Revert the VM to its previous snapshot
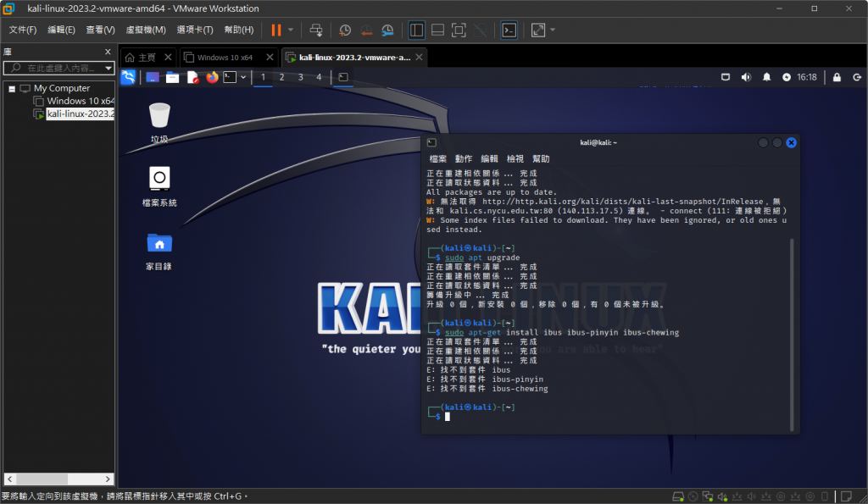This screenshot has width=868, height=504. [366, 30]
